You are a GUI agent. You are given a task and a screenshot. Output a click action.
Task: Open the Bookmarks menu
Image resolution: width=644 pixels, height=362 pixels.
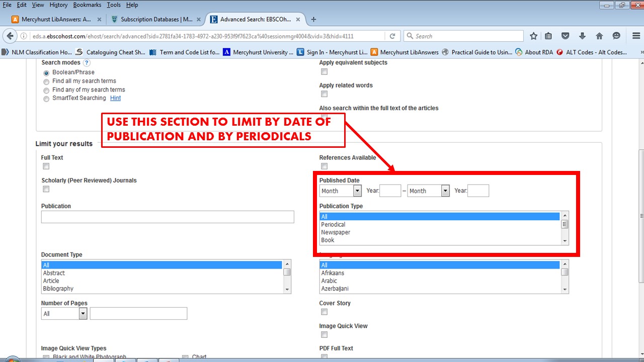pyautogui.click(x=87, y=5)
